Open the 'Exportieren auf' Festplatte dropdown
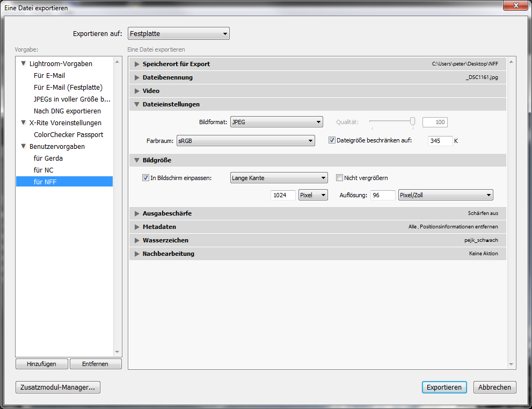 tap(178, 34)
